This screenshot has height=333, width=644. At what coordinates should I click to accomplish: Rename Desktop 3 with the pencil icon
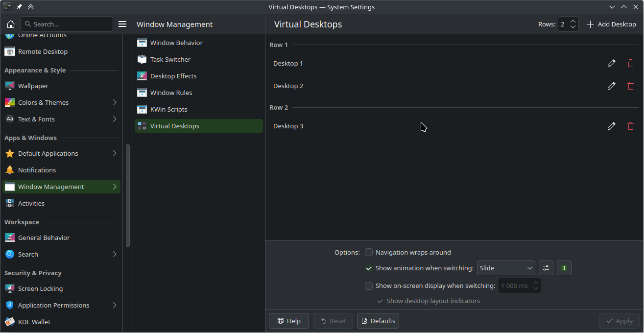[x=611, y=126]
